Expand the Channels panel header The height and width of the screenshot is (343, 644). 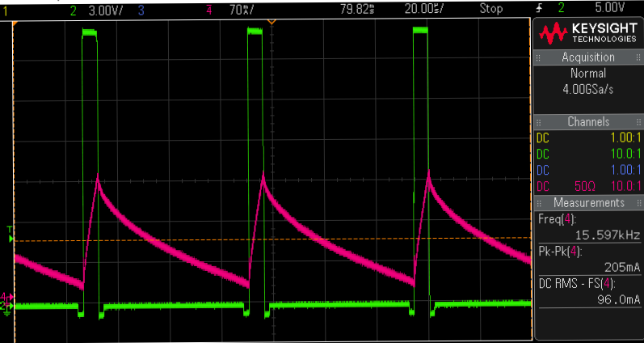587,121
